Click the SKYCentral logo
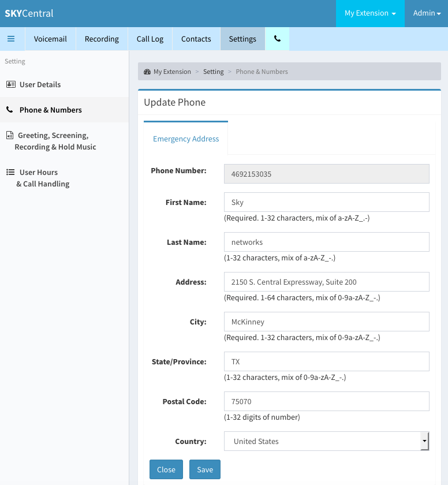Screen dimensions: 448x485 pyautogui.click(x=29, y=13)
